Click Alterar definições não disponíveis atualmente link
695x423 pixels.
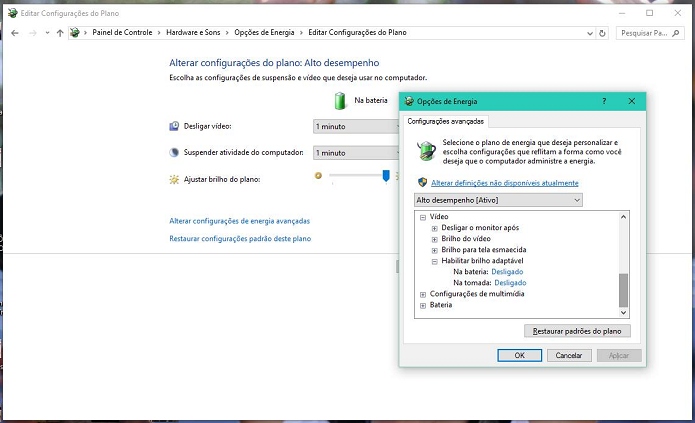tap(504, 183)
